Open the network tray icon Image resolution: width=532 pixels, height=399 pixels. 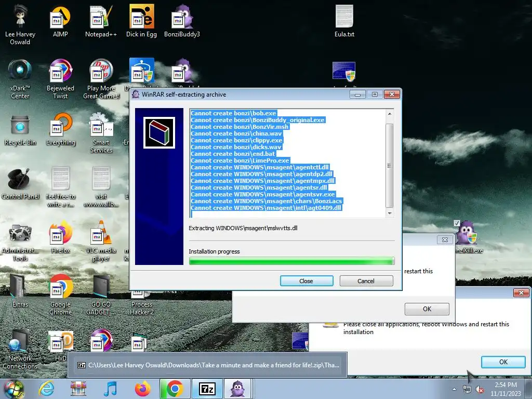467,390
